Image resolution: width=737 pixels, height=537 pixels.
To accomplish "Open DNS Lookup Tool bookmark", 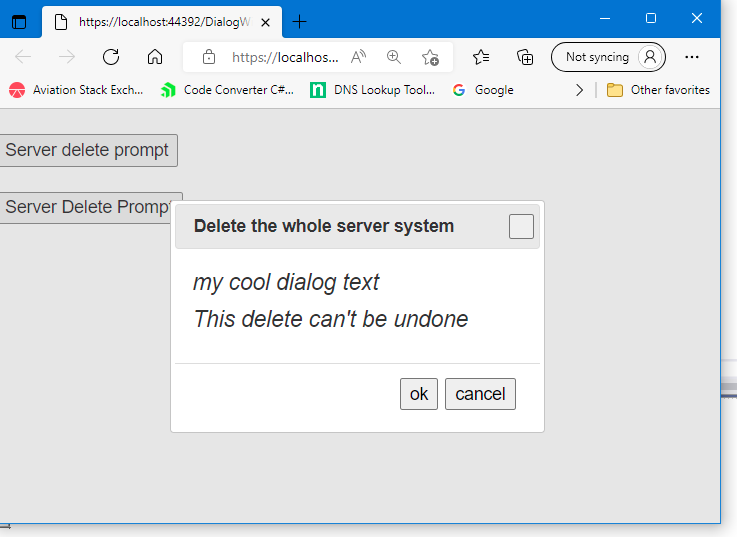I will click(373, 90).
